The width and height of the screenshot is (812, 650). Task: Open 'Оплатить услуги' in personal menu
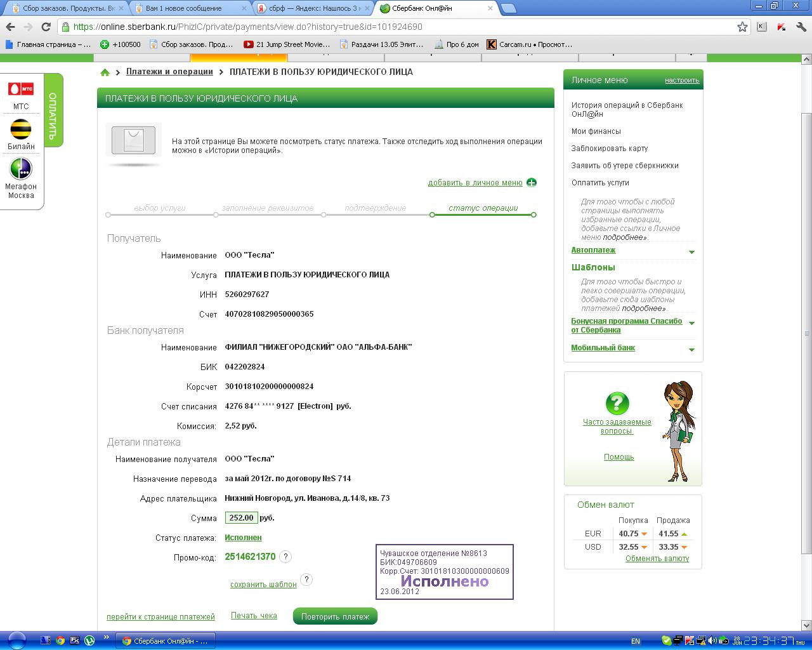pos(600,183)
